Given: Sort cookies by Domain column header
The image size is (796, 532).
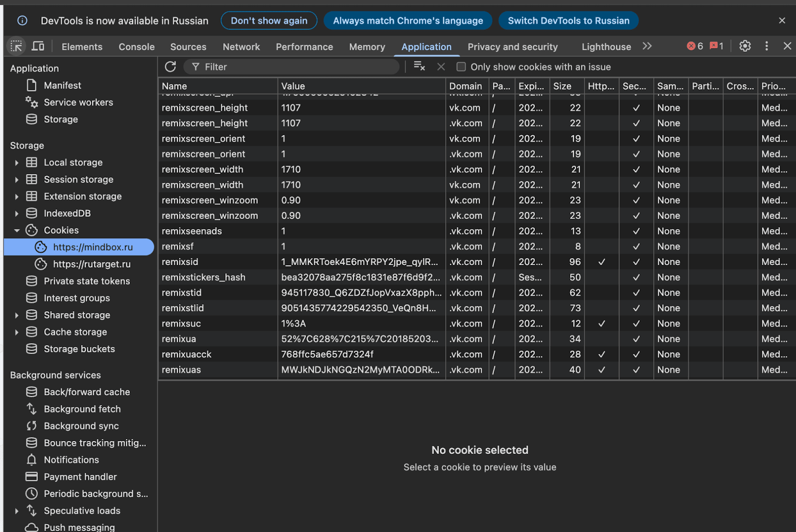Looking at the screenshot, I should [467, 86].
